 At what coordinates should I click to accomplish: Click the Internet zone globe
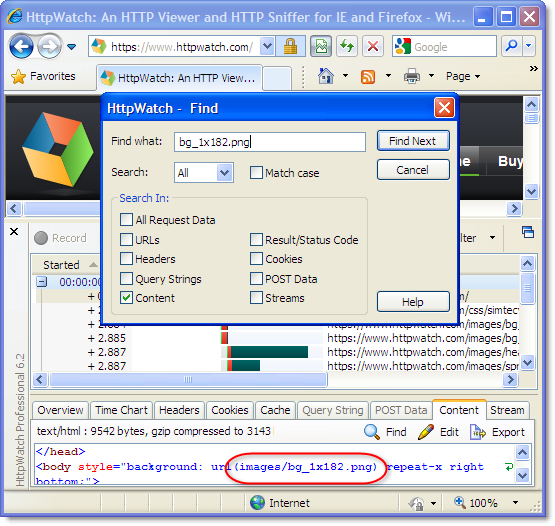(x=257, y=502)
